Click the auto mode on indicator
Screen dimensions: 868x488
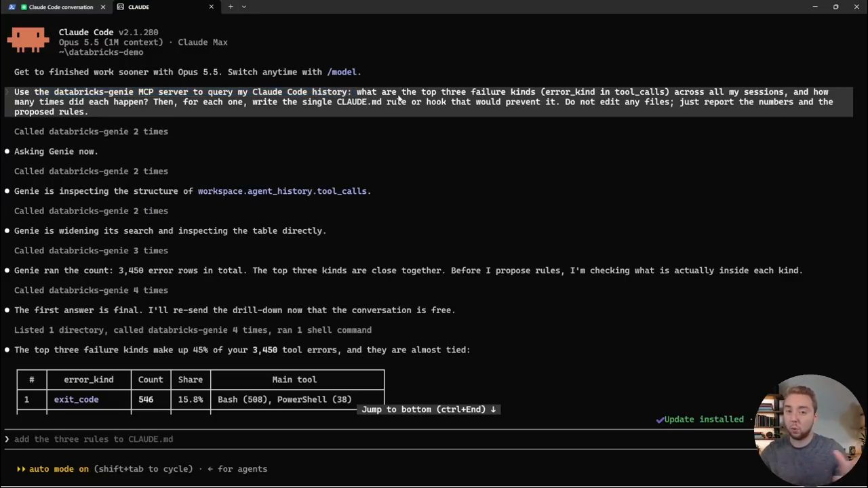[x=59, y=469]
